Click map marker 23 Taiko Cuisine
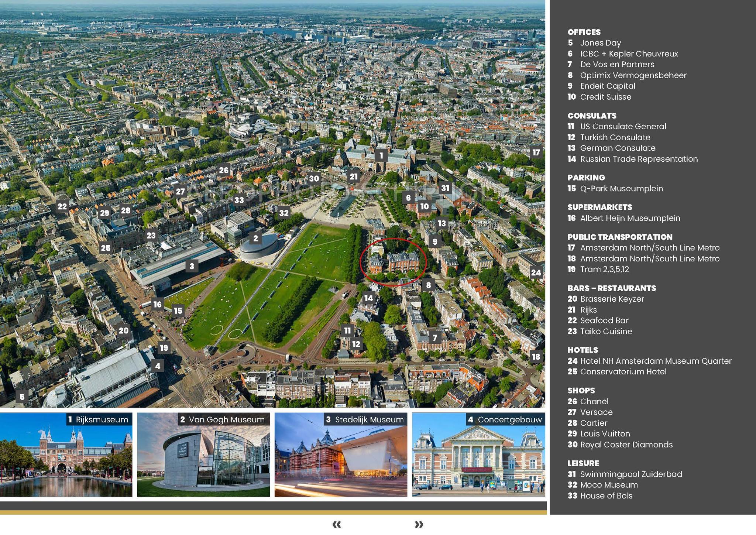The image size is (756, 535). point(151,235)
